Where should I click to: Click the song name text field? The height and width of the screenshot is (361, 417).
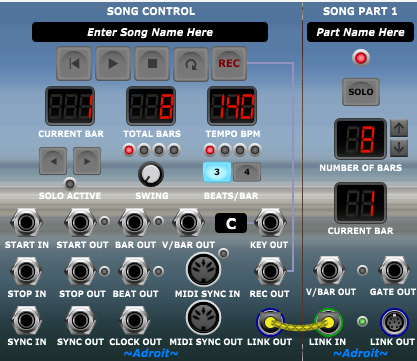click(x=150, y=32)
